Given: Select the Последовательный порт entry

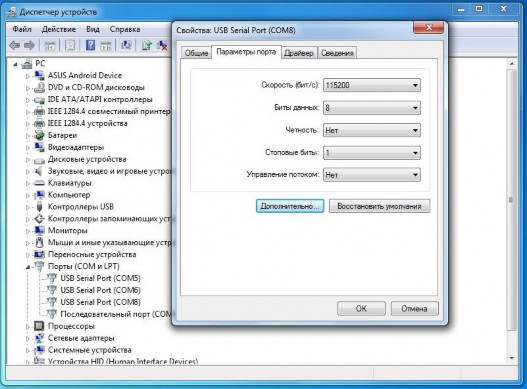Looking at the screenshot, I should point(116,314).
